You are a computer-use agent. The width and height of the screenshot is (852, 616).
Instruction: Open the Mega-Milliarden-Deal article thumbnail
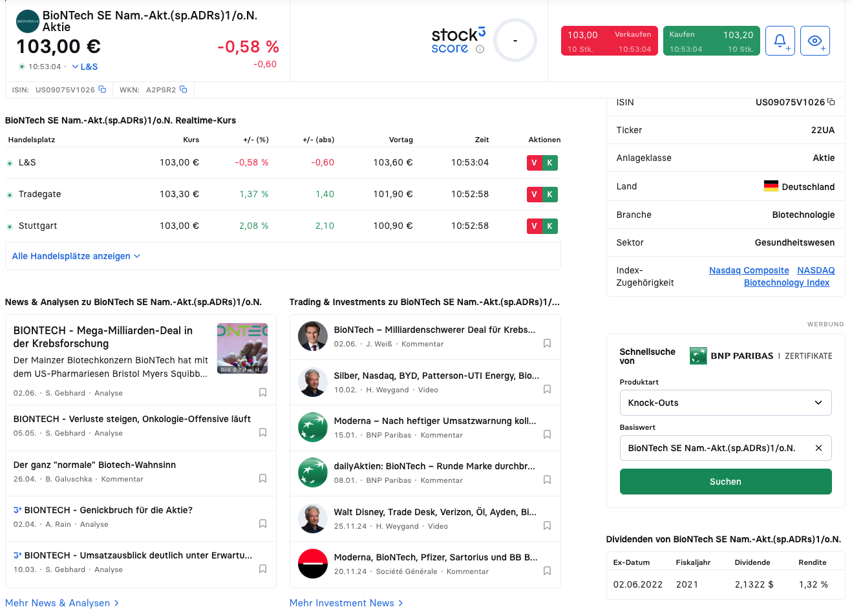coord(242,348)
